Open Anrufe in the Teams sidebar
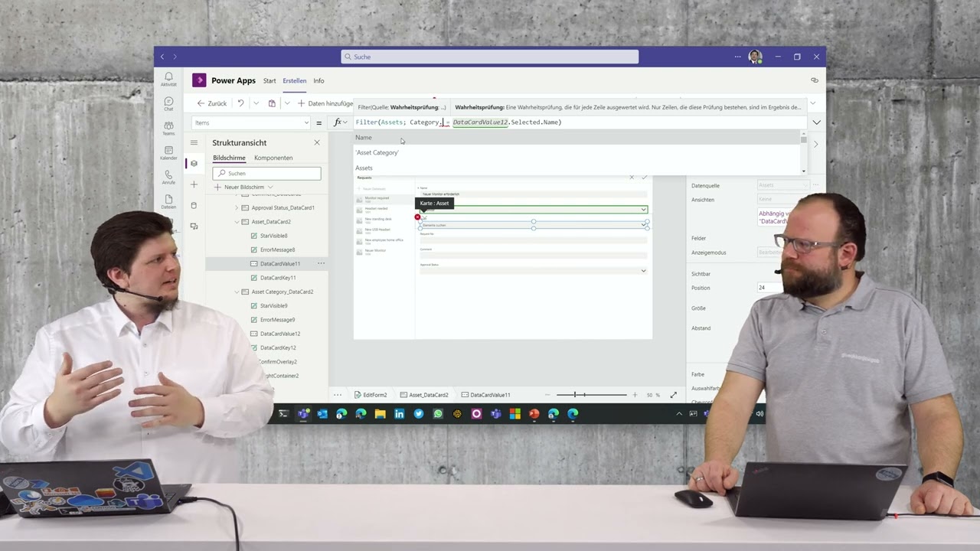Viewport: 980px width, 551px height. (x=168, y=177)
